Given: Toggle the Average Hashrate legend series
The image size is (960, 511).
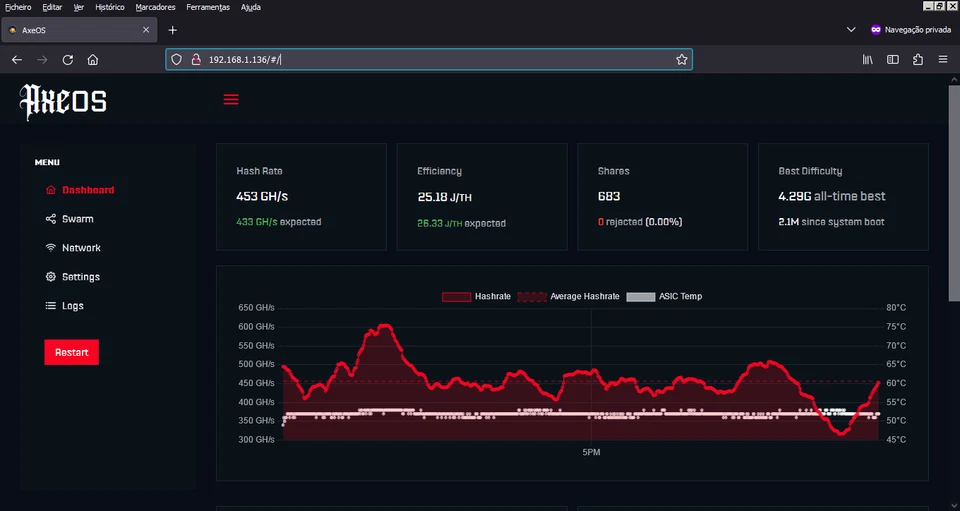Looking at the screenshot, I should pyautogui.click(x=568, y=297).
